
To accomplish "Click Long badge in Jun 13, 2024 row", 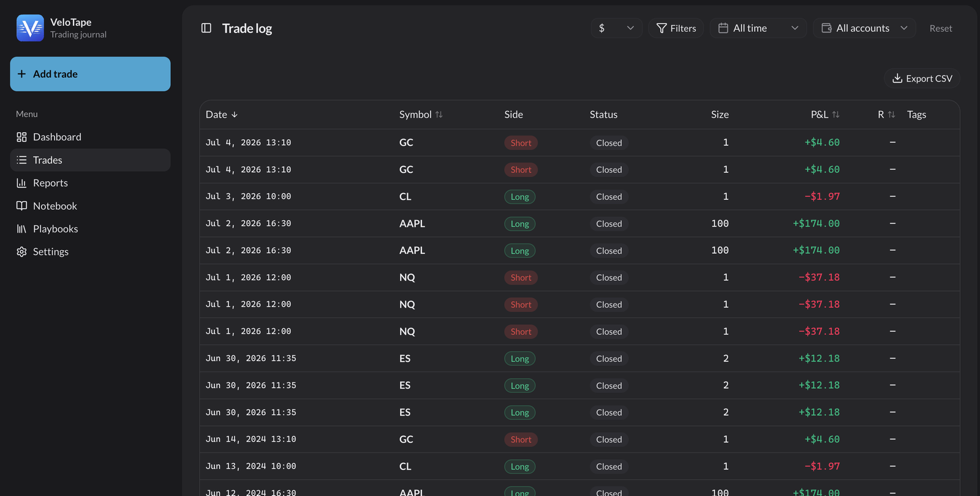I will (520, 467).
